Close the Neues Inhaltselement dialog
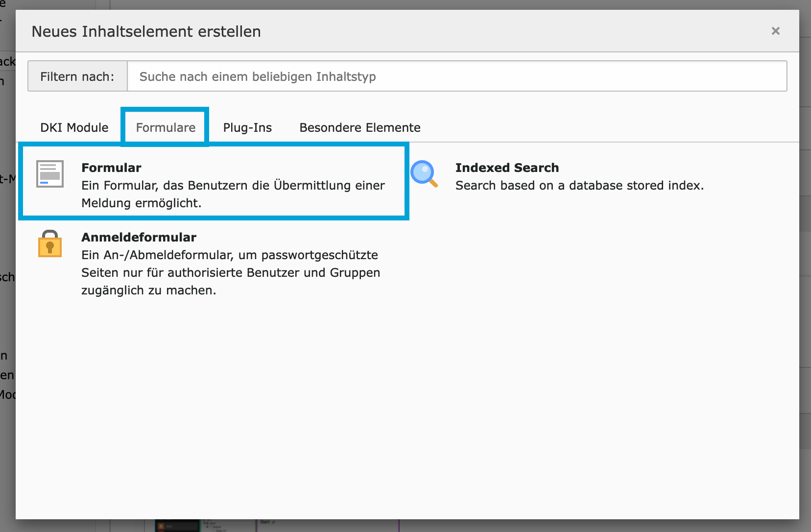The image size is (811, 532). (x=775, y=31)
